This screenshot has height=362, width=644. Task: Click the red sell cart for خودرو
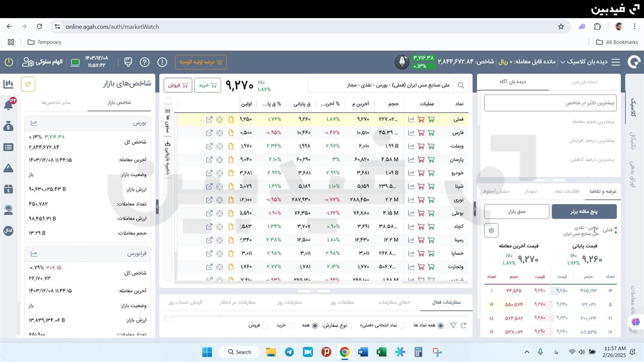pos(421,172)
